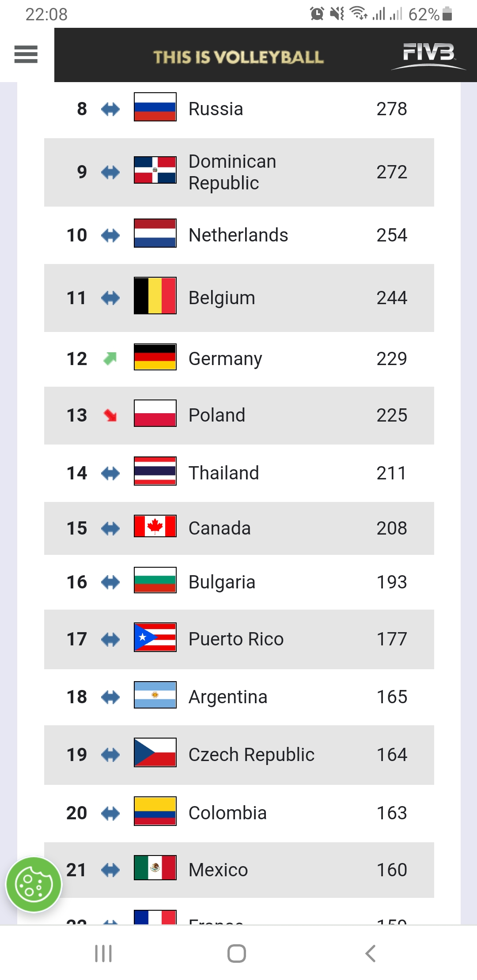Click Germany's green up arrow
This screenshot has height=980, width=477.
pos(110,358)
